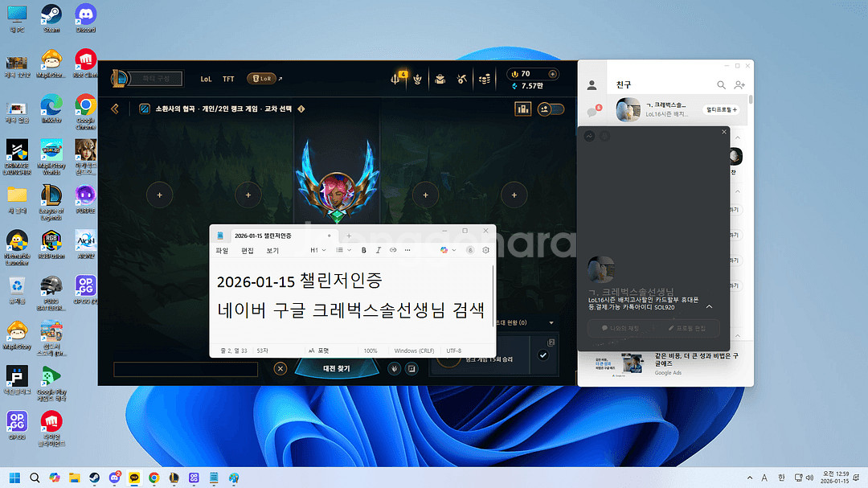Viewport: 868px width, 488px height.
Task: Open the League store coins icon
Action: (485, 78)
